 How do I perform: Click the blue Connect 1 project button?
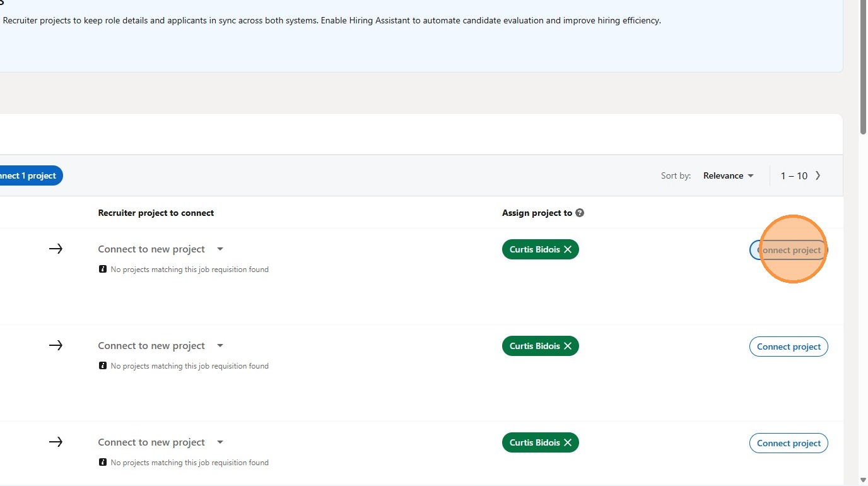click(x=29, y=175)
